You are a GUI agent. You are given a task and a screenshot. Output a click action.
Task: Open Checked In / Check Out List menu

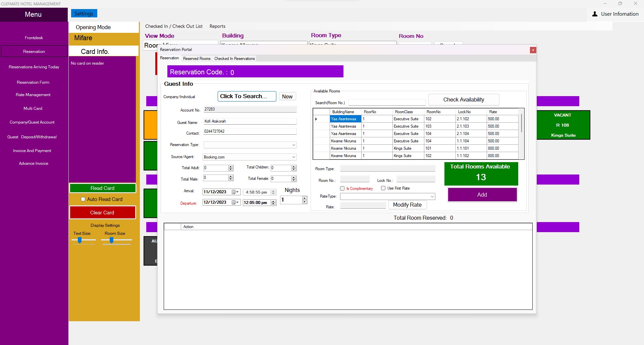(x=174, y=26)
